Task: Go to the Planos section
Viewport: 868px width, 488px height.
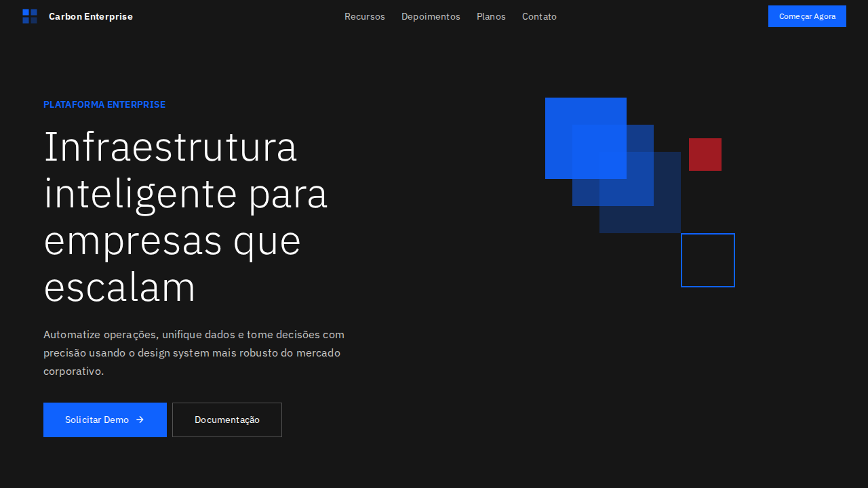Action: (x=491, y=16)
